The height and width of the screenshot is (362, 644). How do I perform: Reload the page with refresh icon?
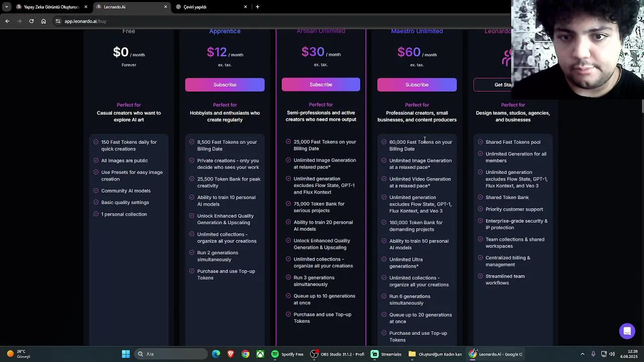coord(31,21)
